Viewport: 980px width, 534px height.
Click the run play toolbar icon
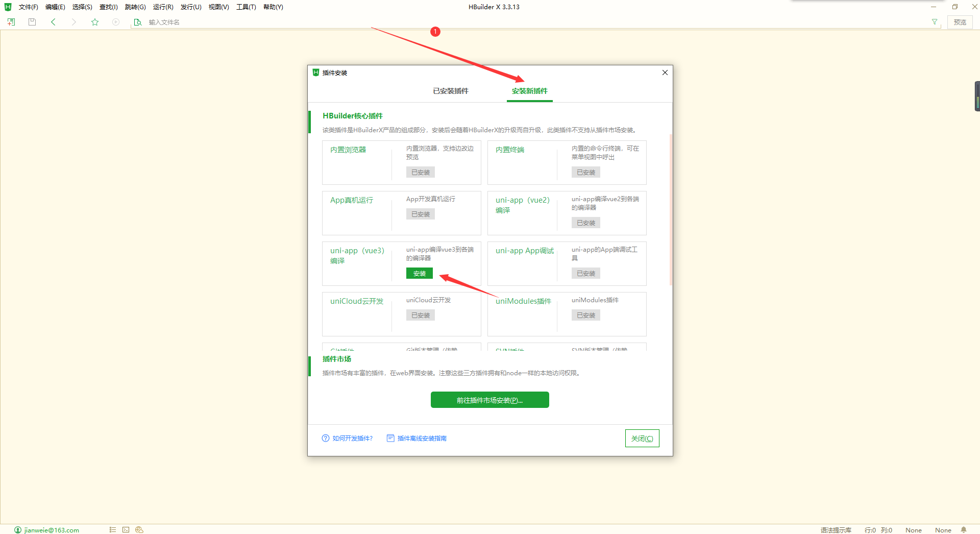coord(116,22)
